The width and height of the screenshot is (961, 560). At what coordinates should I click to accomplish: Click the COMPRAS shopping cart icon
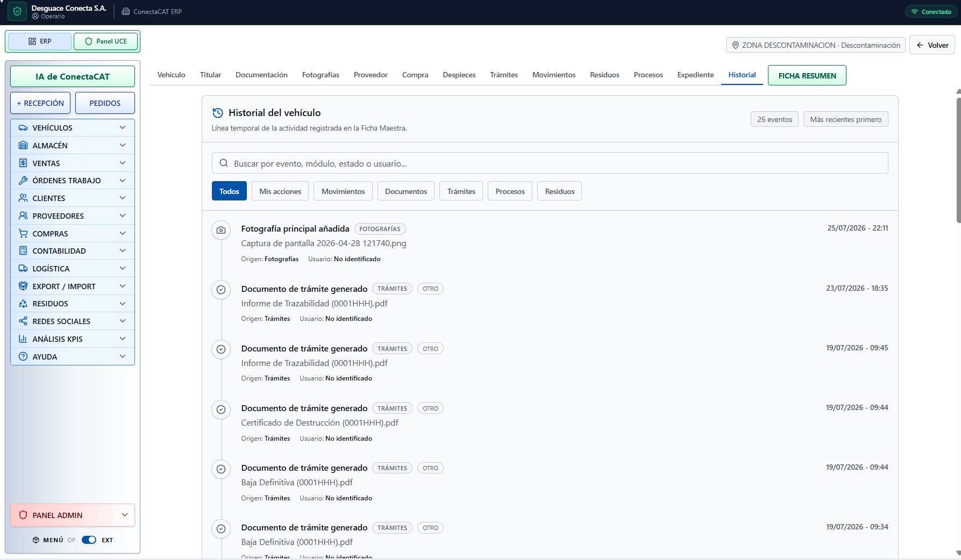23,234
